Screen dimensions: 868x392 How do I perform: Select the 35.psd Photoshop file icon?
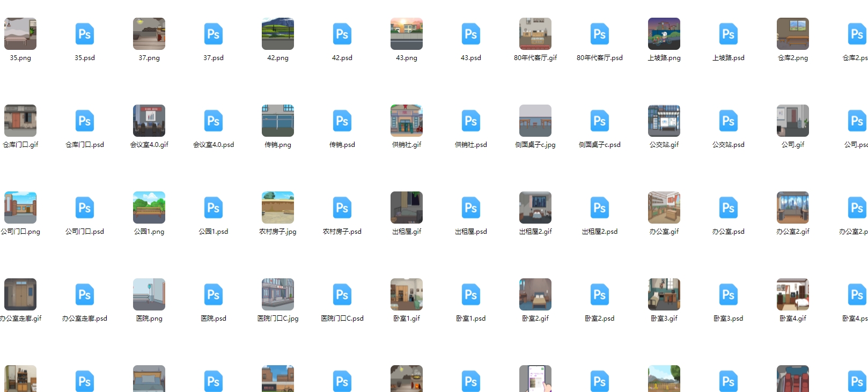pos(85,34)
